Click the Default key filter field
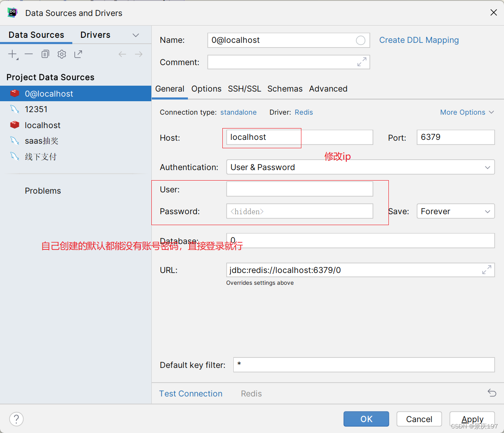504x433 pixels. click(364, 365)
